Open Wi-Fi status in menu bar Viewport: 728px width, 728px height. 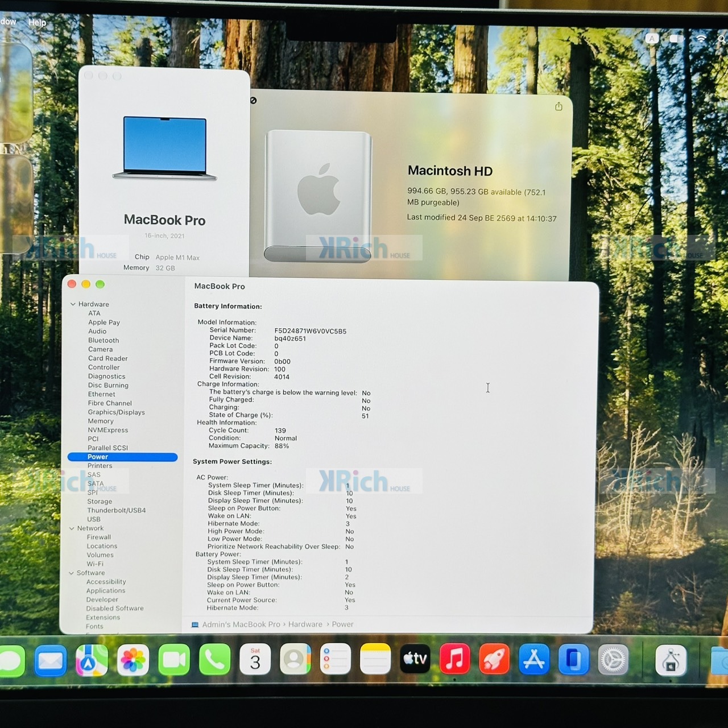[701, 39]
